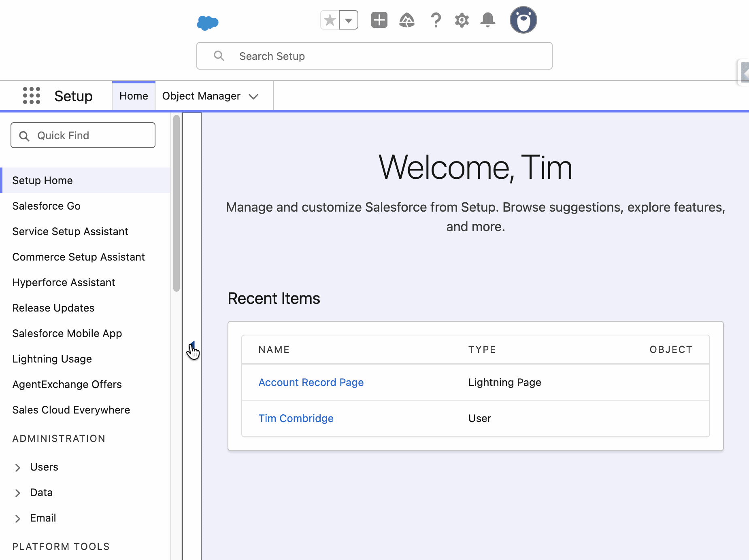Click the Administration section heading
This screenshot has height=560, width=749.
[x=59, y=439]
